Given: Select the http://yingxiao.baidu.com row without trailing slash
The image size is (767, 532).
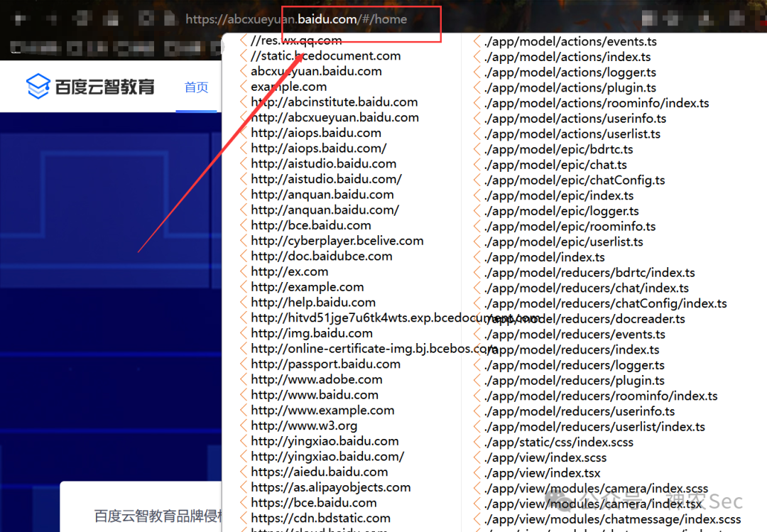Looking at the screenshot, I should (x=325, y=441).
